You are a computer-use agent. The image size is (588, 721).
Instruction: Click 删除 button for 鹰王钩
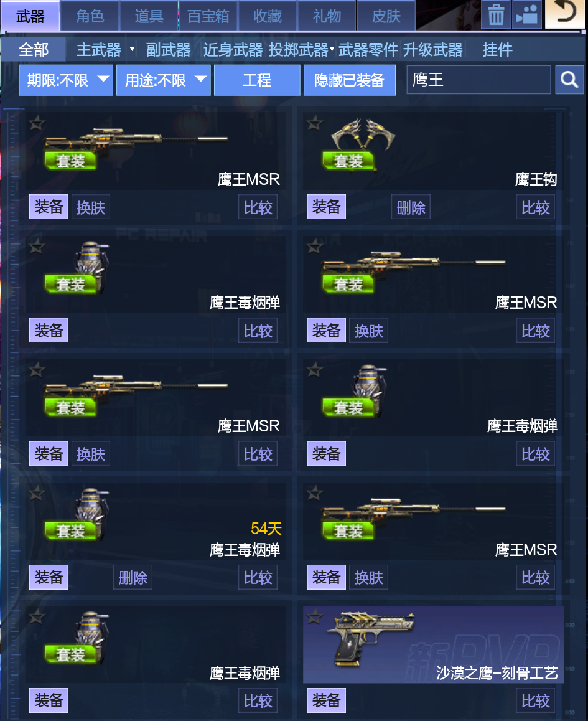[x=411, y=207]
